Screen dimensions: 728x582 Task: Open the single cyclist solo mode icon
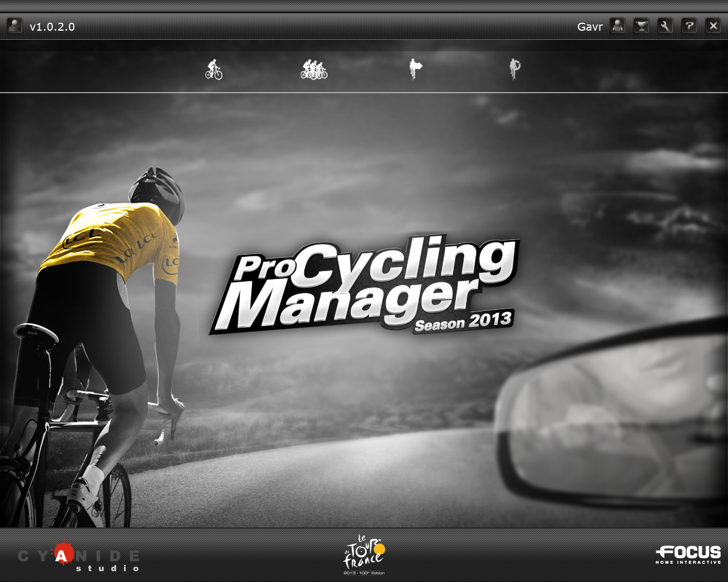point(214,69)
